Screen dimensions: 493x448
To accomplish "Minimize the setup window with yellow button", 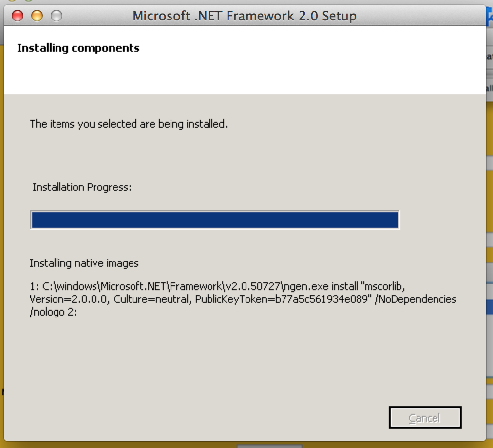I will tap(37, 16).
